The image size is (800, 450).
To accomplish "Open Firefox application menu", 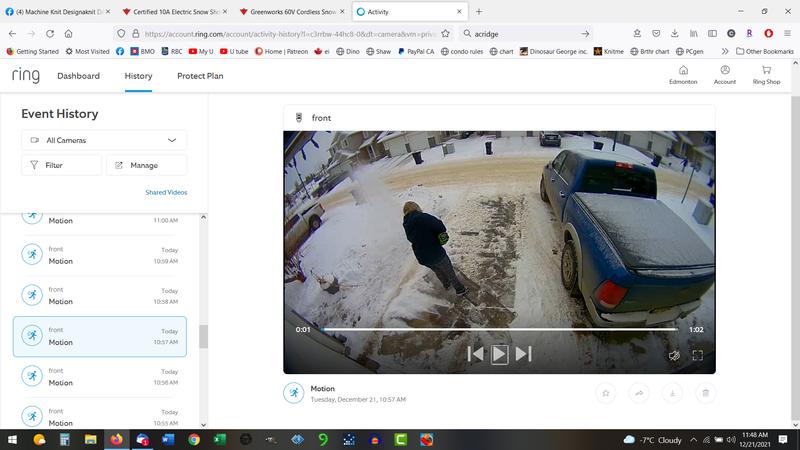I will (787, 34).
